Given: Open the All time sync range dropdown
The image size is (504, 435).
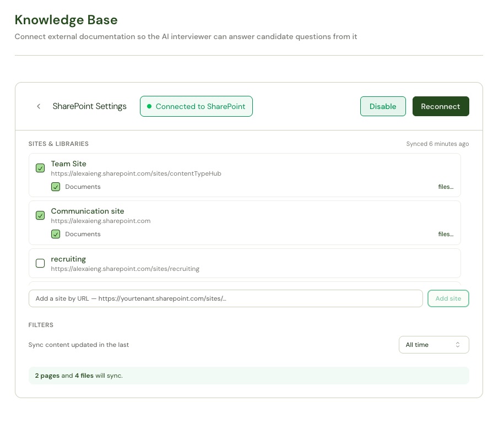Looking at the screenshot, I should pos(433,345).
